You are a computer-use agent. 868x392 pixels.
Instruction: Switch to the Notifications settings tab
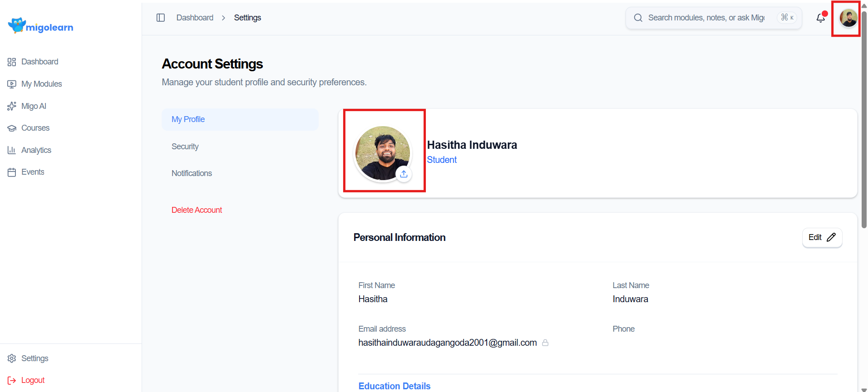(x=192, y=173)
